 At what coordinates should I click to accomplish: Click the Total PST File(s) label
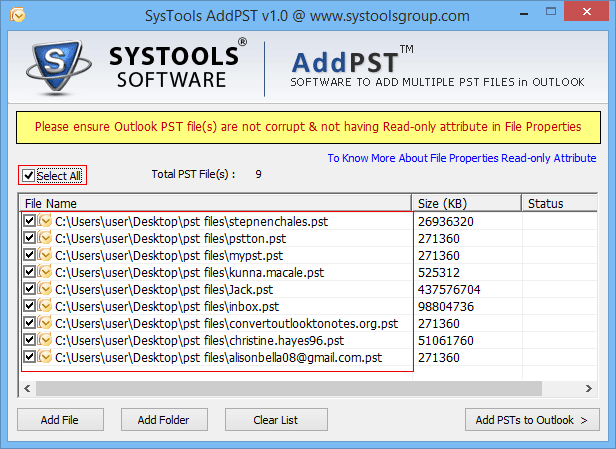[194, 174]
